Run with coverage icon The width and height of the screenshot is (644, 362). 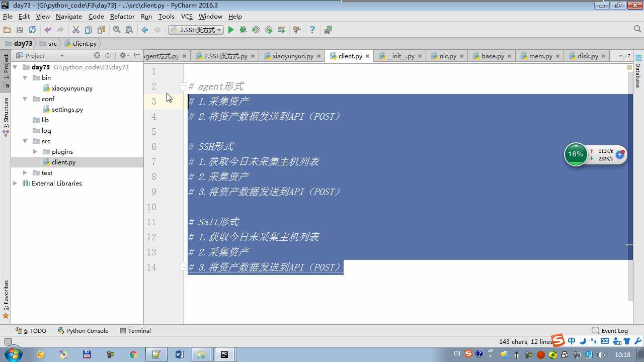(256, 30)
